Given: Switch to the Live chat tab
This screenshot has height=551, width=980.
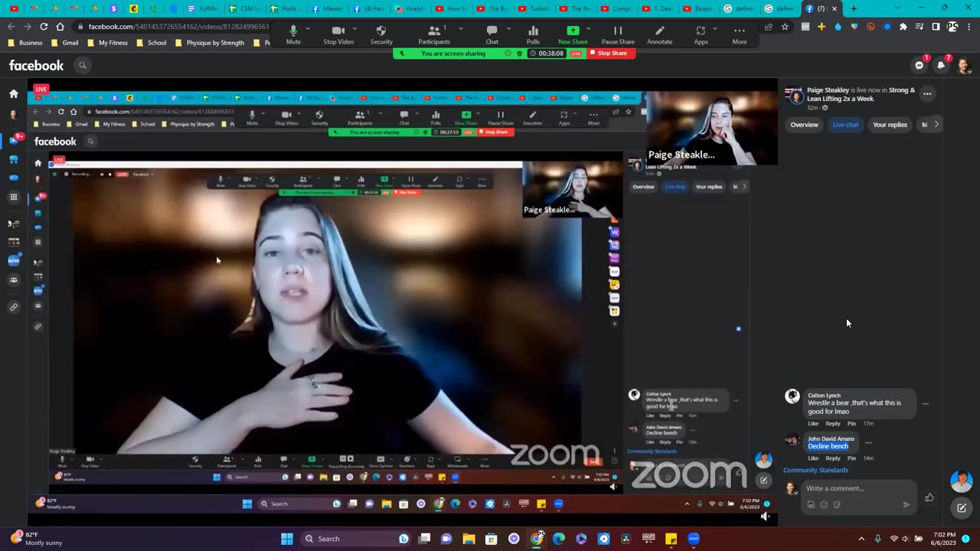Looking at the screenshot, I should [845, 125].
